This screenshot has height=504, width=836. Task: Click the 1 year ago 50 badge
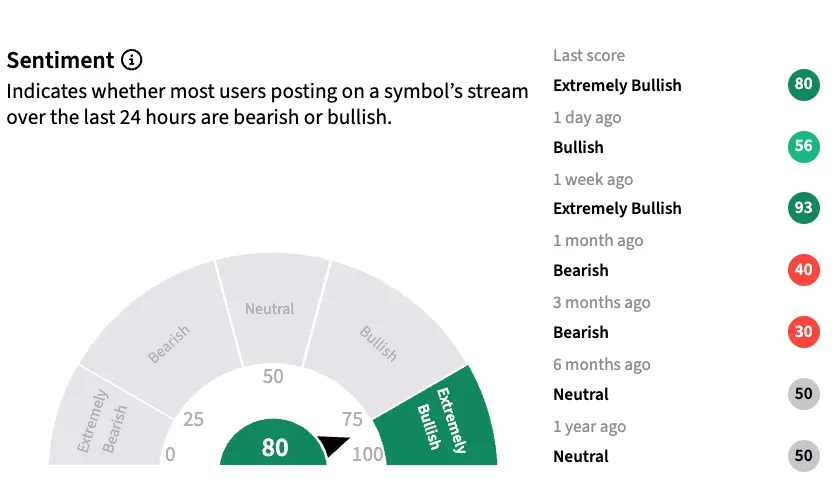point(803,456)
